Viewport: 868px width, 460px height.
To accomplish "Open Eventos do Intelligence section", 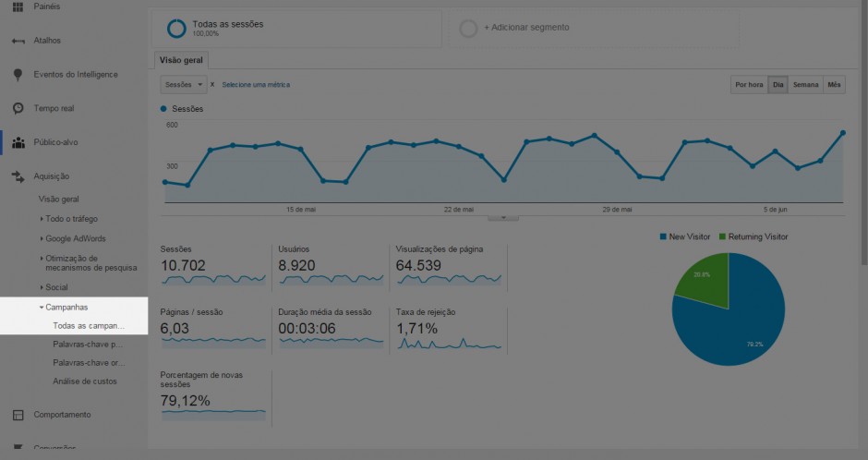I will (x=76, y=75).
